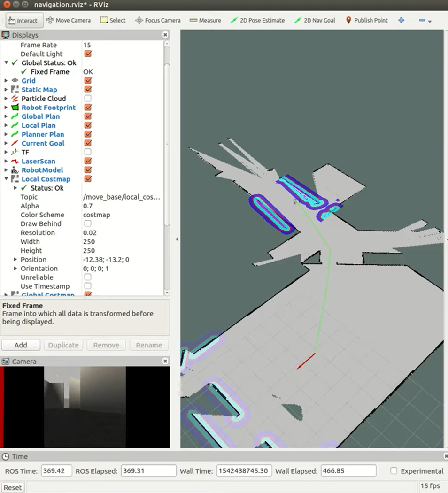Screen dimensions: 448x493
Task: Activate the Measure tool
Action: coord(205,20)
